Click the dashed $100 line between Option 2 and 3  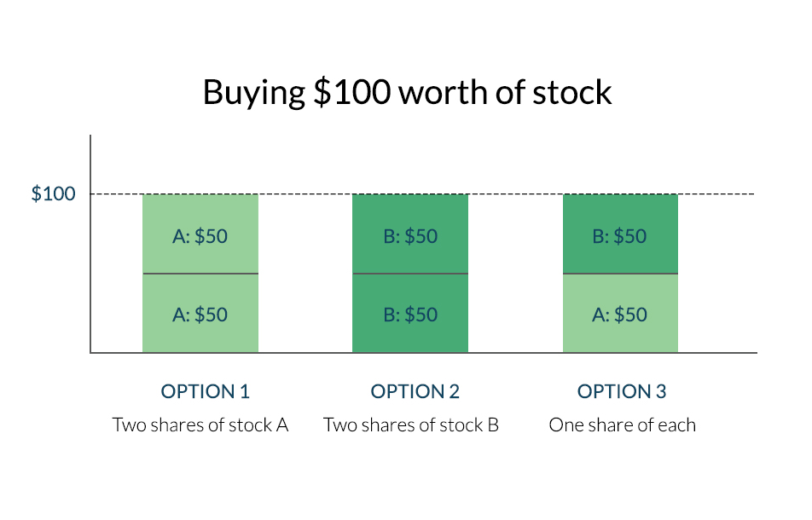pos(516,194)
